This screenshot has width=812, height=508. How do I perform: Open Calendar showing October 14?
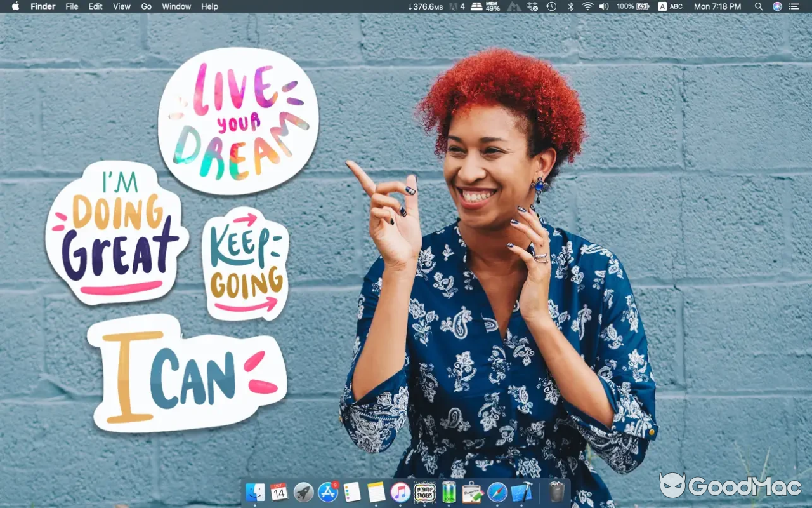(x=278, y=492)
